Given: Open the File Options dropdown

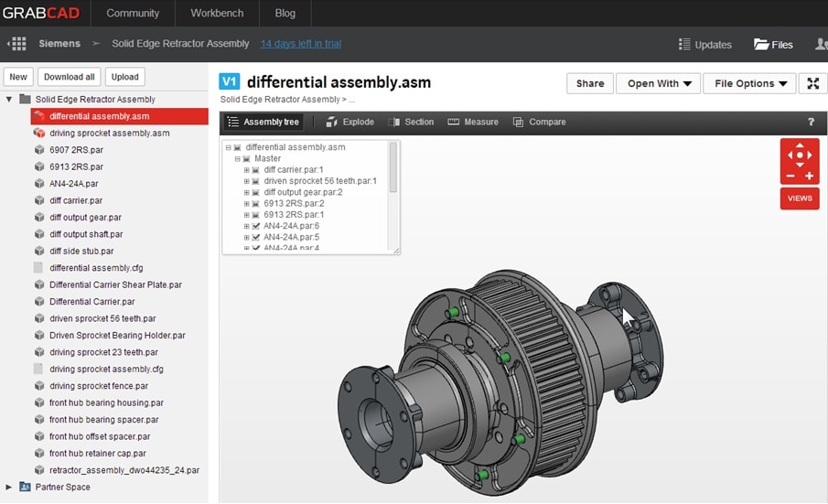Looking at the screenshot, I should (749, 83).
